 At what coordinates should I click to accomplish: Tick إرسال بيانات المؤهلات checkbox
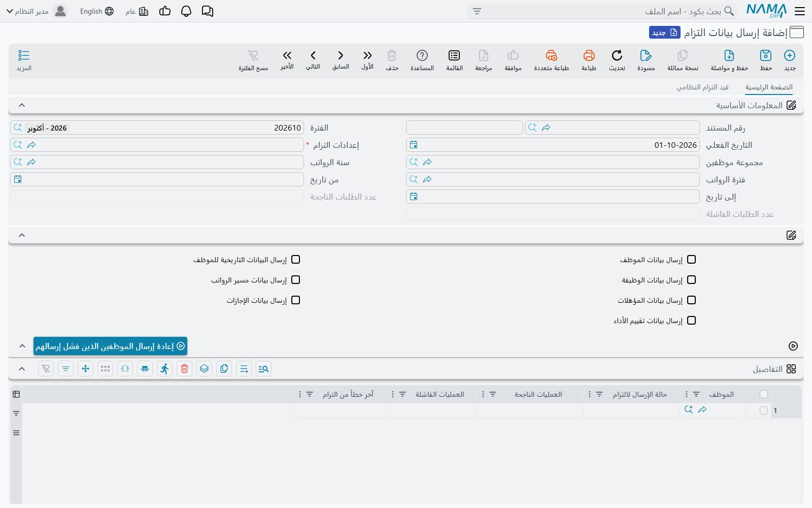(691, 300)
